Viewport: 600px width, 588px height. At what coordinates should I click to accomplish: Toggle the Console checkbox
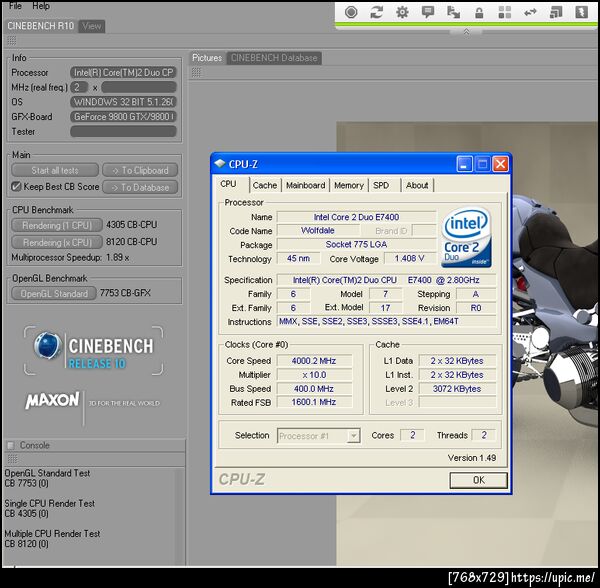pos(11,445)
